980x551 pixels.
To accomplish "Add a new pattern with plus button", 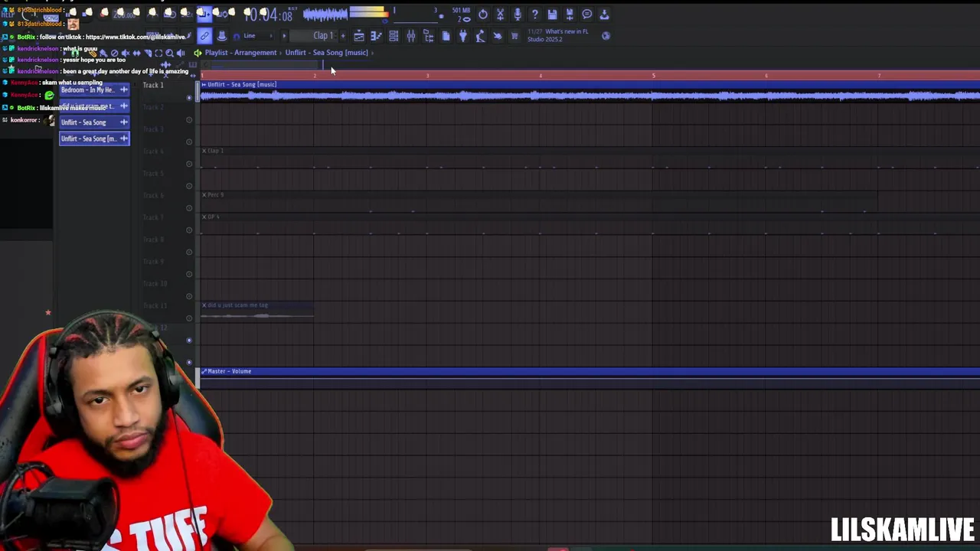I will coord(342,36).
